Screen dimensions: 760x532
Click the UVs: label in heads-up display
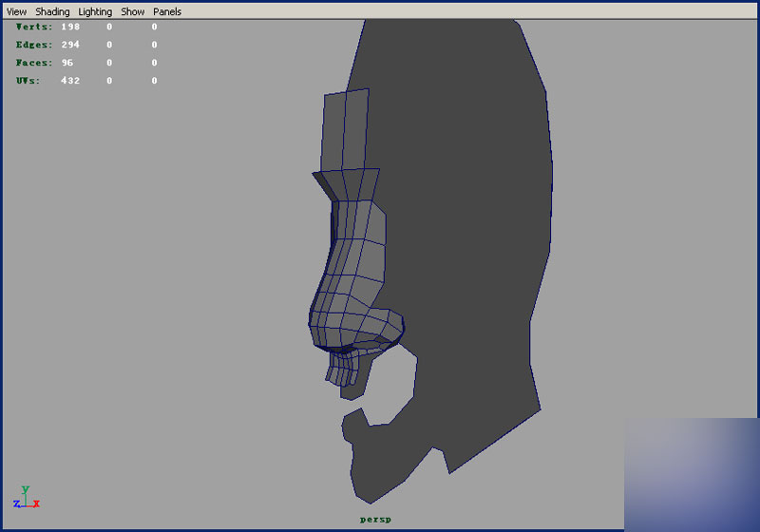pyautogui.click(x=28, y=81)
